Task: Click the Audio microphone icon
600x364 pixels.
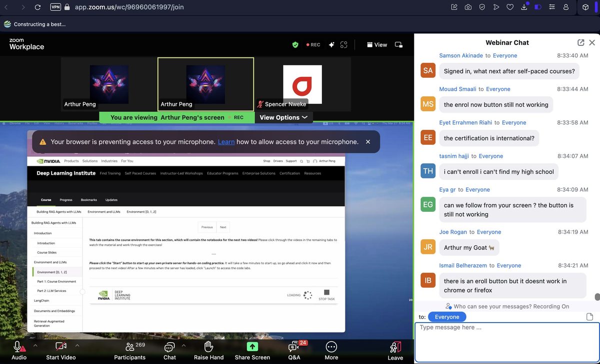Action: [19, 347]
